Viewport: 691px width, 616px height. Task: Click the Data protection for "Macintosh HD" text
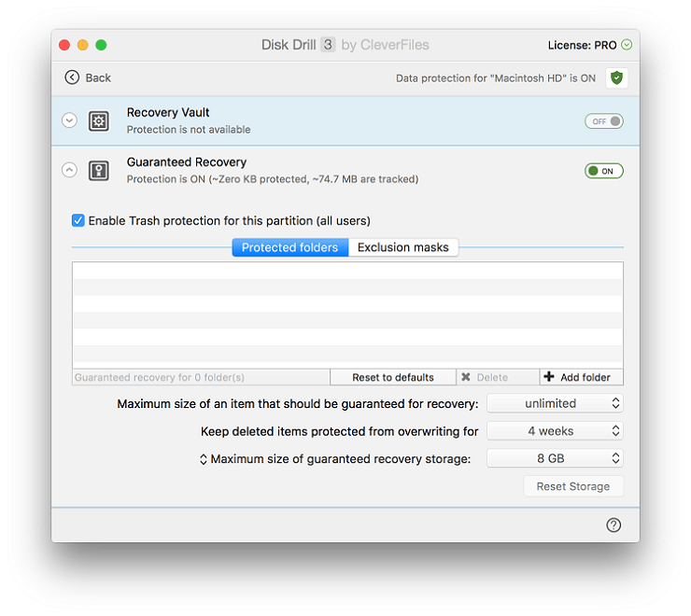[495, 78]
